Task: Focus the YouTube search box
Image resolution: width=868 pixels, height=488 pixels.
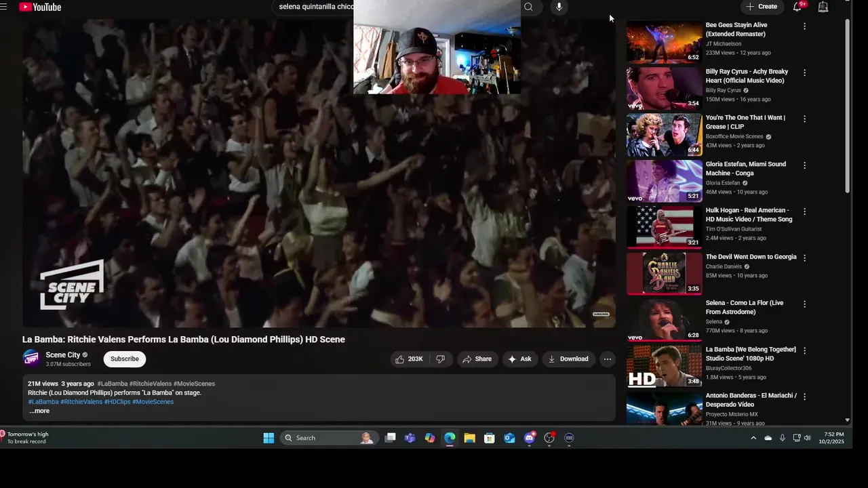Action: pos(315,7)
